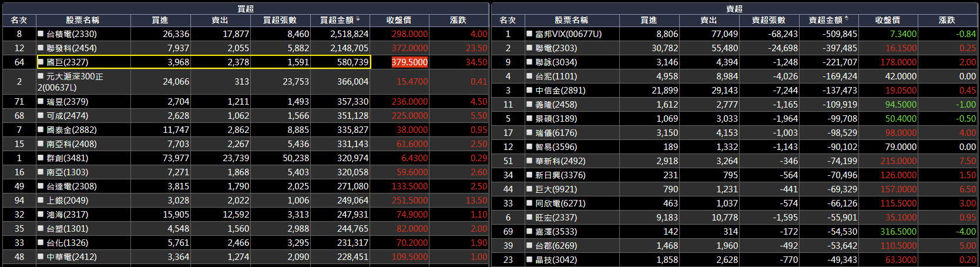Viewport: 980px width, 267px height.
Task: Open the stock name 中華電(2412)
Action: (72, 257)
